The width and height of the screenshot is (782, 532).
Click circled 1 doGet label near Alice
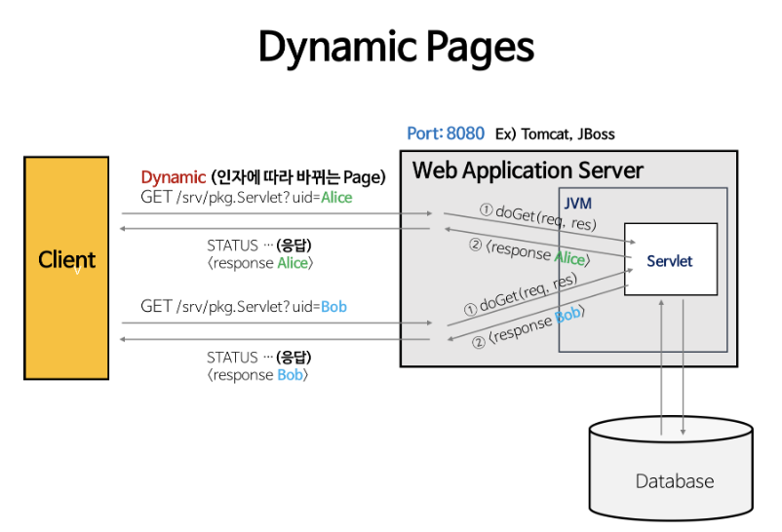coord(538,217)
